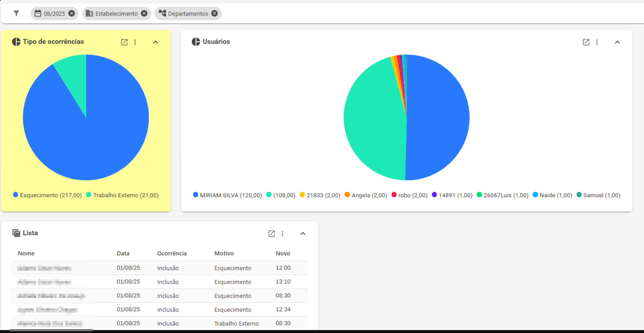Sort by Ocorrência column header
644x333 pixels.
pos(172,254)
